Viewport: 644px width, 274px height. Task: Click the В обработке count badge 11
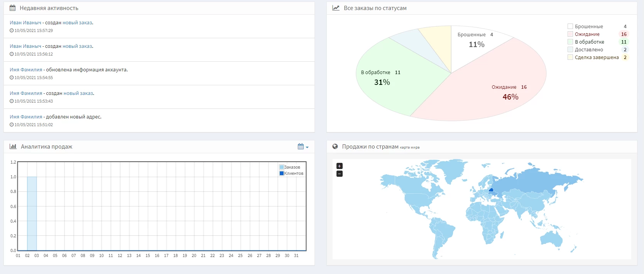tap(624, 42)
